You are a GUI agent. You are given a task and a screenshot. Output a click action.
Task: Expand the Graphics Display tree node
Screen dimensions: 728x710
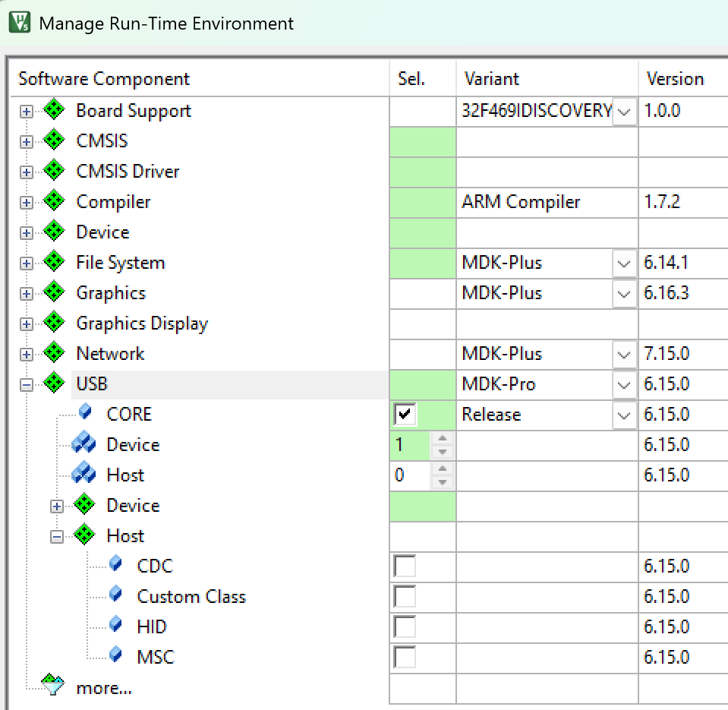tap(27, 324)
